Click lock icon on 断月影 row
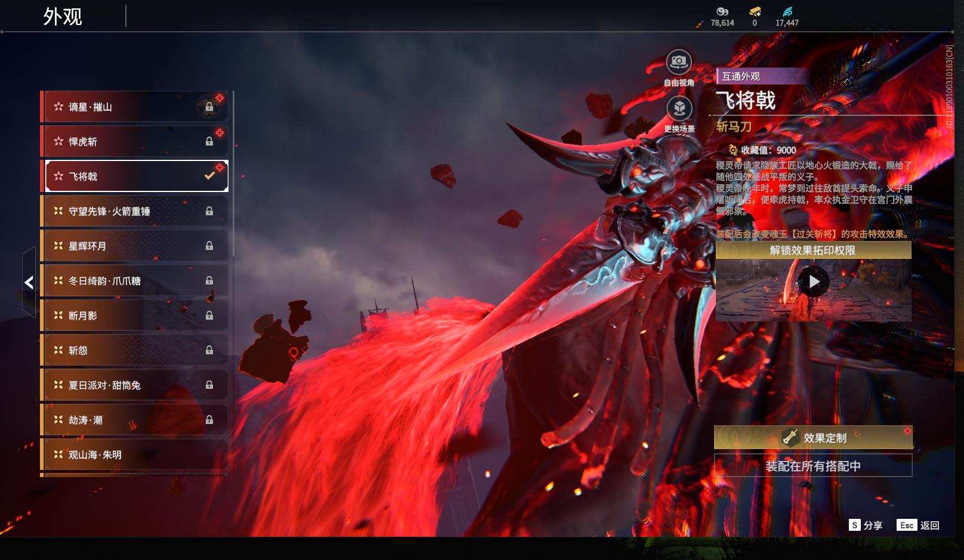 coord(209,315)
